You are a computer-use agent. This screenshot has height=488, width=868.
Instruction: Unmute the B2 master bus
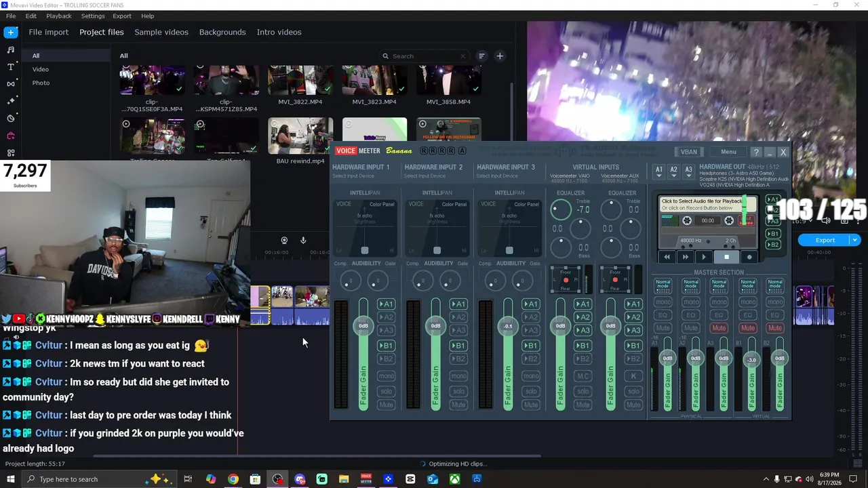pyautogui.click(x=776, y=328)
